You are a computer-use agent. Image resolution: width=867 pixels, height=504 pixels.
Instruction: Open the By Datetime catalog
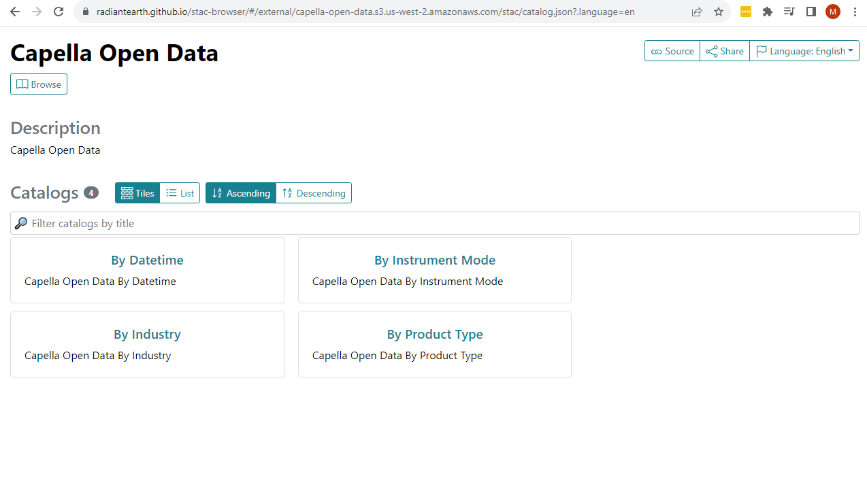[147, 260]
